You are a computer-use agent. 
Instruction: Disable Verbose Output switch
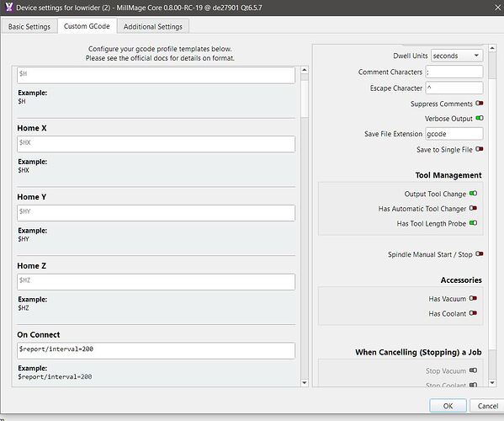[x=480, y=118]
